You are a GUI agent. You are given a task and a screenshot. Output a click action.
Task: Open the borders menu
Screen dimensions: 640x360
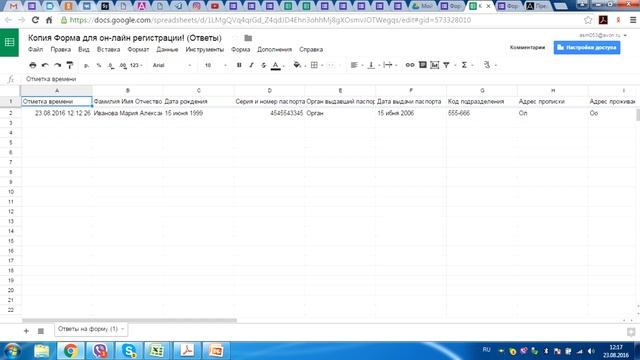pyautogui.click(x=314, y=65)
